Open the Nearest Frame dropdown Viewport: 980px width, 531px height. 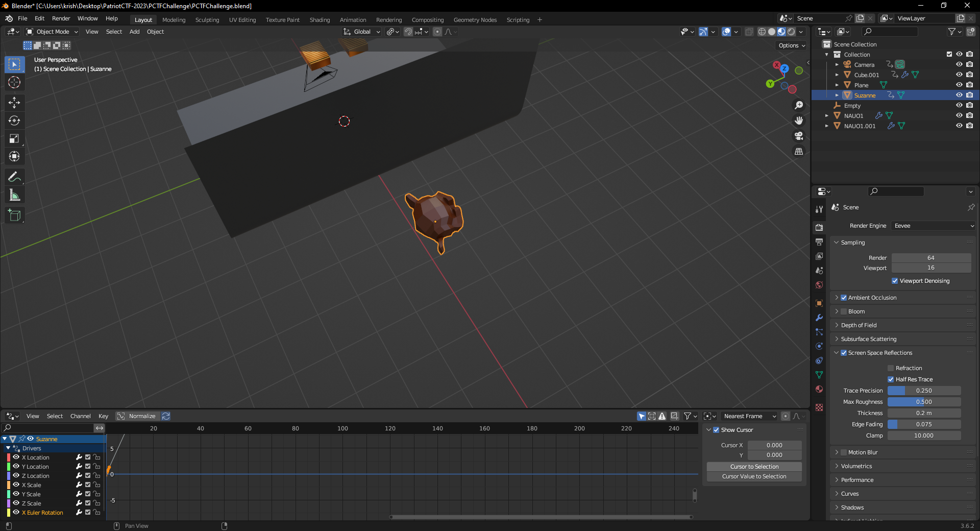(749, 416)
